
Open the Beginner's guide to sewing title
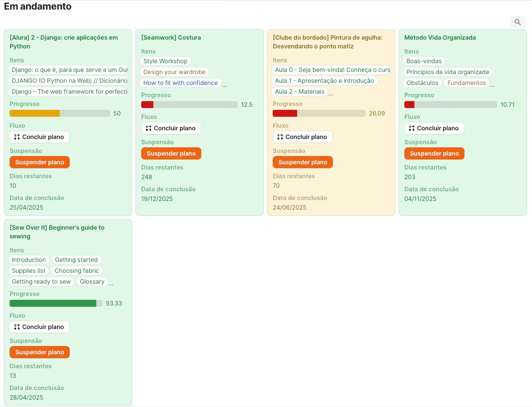click(x=57, y=232)
